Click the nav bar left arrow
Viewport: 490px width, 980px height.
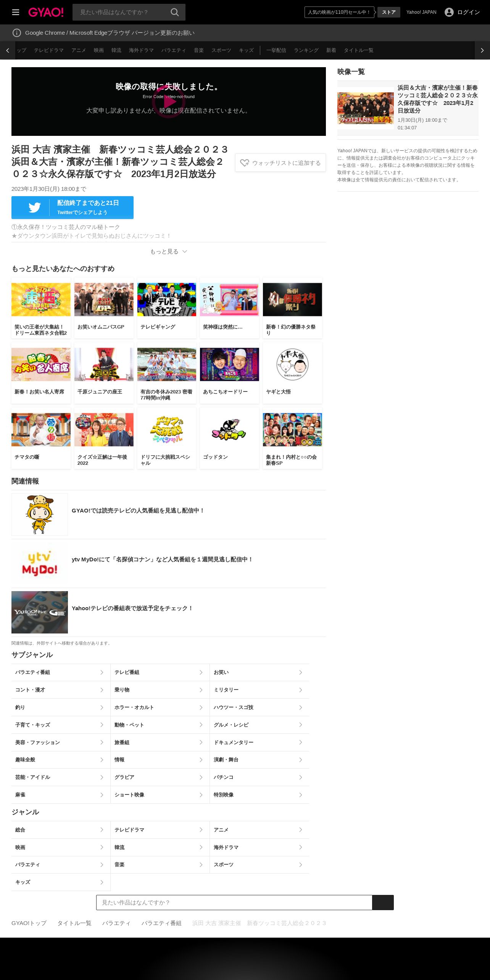click(x=8, y=50)
